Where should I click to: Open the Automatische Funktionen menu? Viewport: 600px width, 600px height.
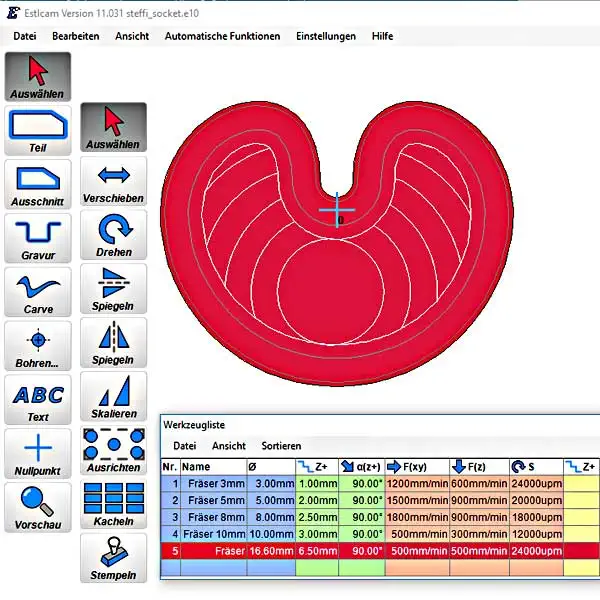222,36
